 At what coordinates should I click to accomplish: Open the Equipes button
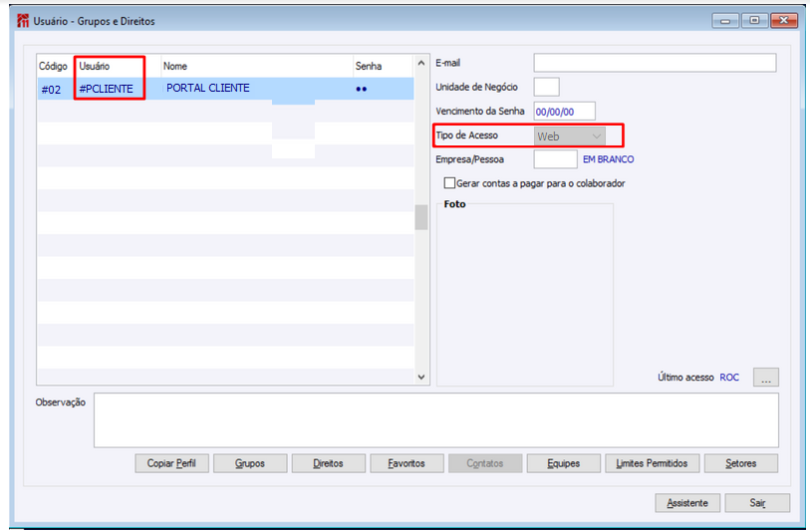click(x=564, y=463)
